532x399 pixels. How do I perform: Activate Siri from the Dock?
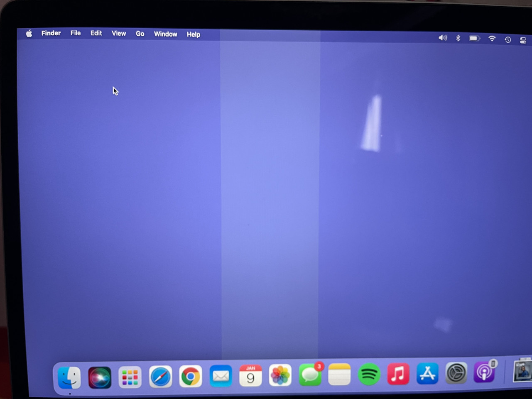(100, 377)
